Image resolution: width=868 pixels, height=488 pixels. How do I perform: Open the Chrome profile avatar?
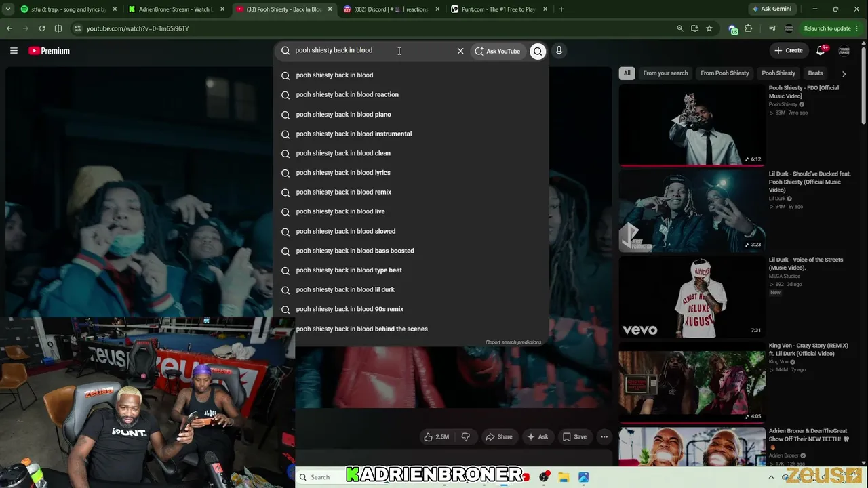click(789, 28)
